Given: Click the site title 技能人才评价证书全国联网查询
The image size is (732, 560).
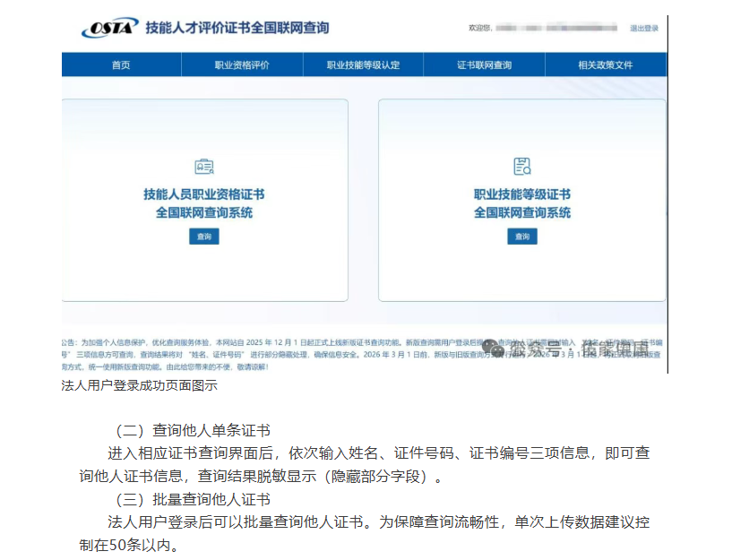Looking at the screenshot, I should pos(236,29).
